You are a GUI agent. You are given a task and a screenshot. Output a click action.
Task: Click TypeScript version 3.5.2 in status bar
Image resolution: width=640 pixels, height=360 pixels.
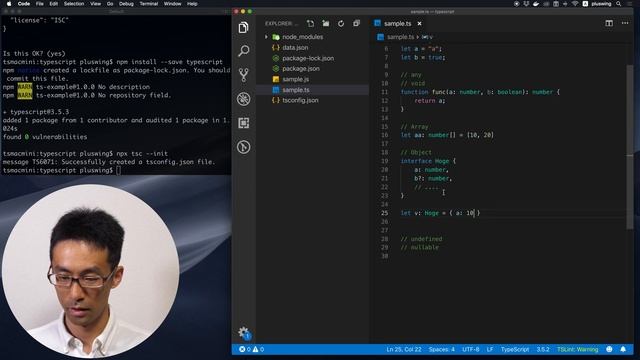(543, 349)
